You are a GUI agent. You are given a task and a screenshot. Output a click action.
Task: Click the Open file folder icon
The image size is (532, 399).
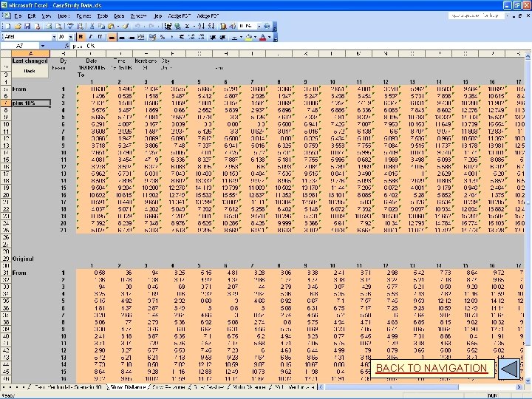[18, 26]
